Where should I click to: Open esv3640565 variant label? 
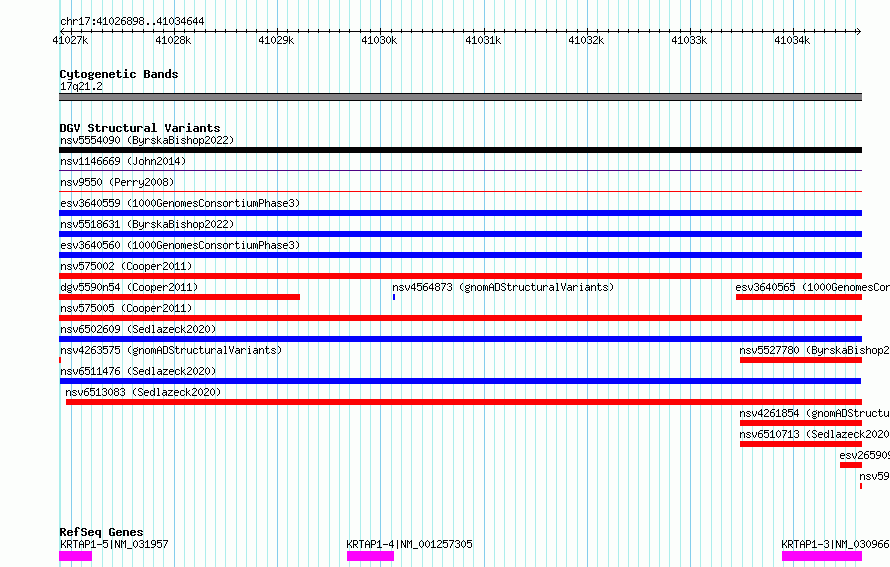[x=812, y=287]
